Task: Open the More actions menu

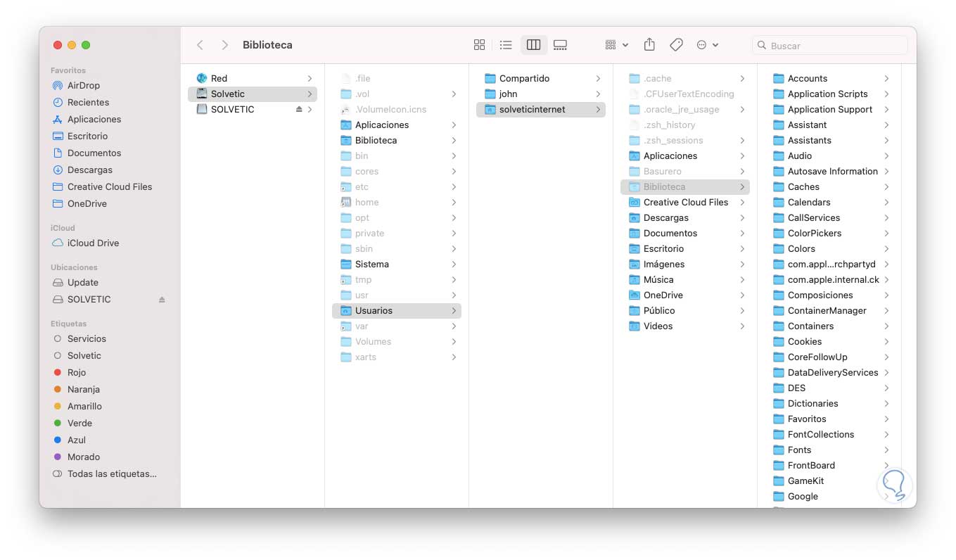Action: tap(707, 45)
